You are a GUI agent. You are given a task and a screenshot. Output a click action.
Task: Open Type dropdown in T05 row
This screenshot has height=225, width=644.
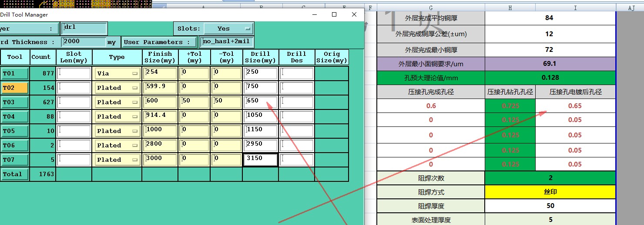pyautogui.click(x=117, y=131)
